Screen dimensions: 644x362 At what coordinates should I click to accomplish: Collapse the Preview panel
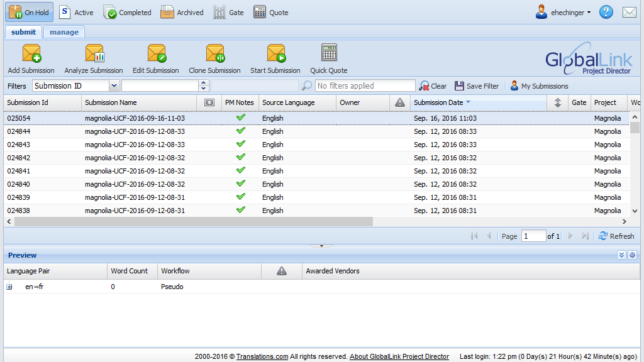pyautogui.click(x=621, y=255)
